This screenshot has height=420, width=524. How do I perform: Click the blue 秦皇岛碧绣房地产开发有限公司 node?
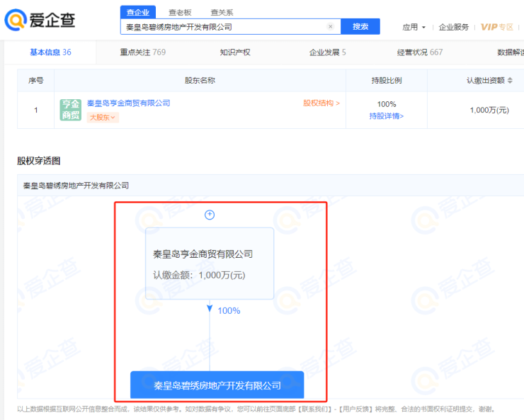(217, 385)
